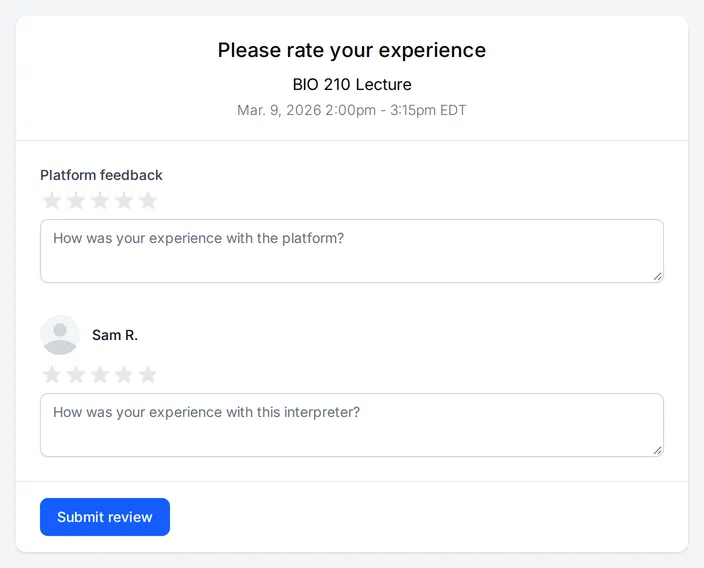Focus the interpreter experience text box
Viewport: 704px width, 568px height.
[x=352, y=425]
